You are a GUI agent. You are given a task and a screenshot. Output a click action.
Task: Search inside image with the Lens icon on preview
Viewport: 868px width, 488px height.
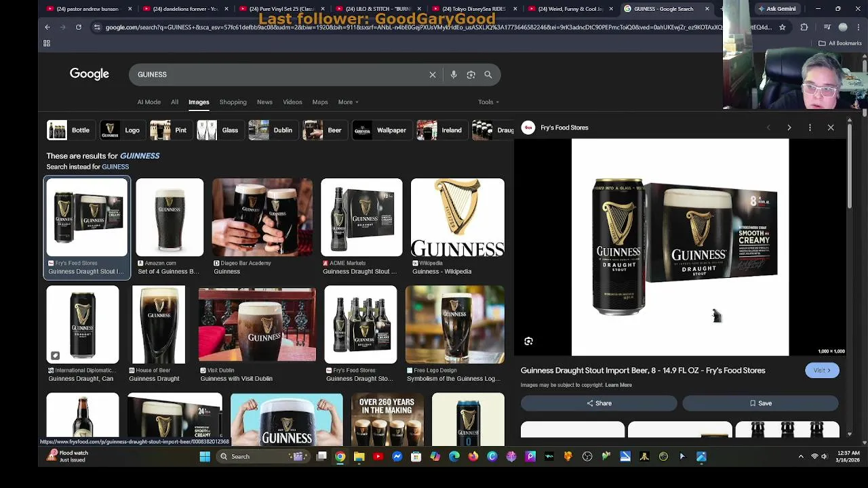[529, 342]
